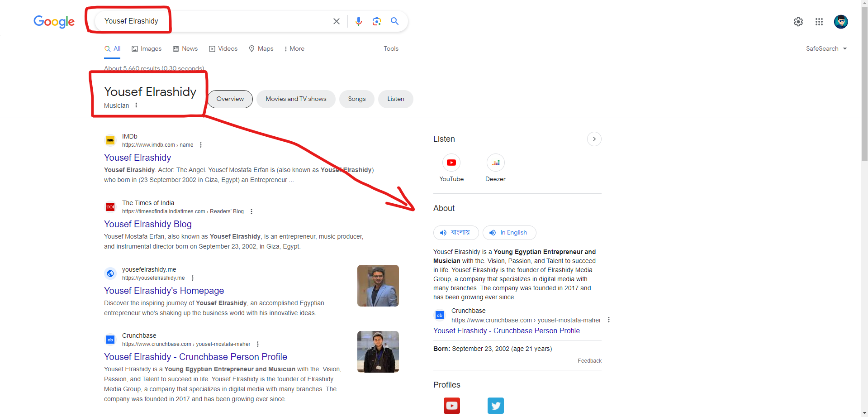Open Google Lens image search icon
The height and width of the screenshot is (417, 868).
click(x=377, y=21)
